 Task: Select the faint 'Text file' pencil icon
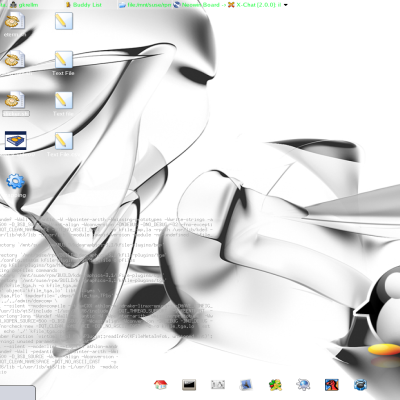click(63, 101)
